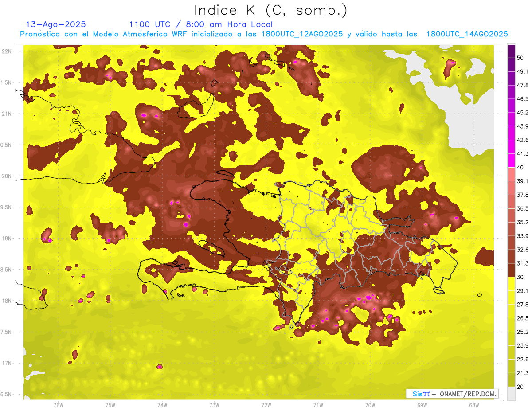This screenshot has width=532, height=411.
Task: Click the "7.5N" latitude label
Action: (6, 332)
